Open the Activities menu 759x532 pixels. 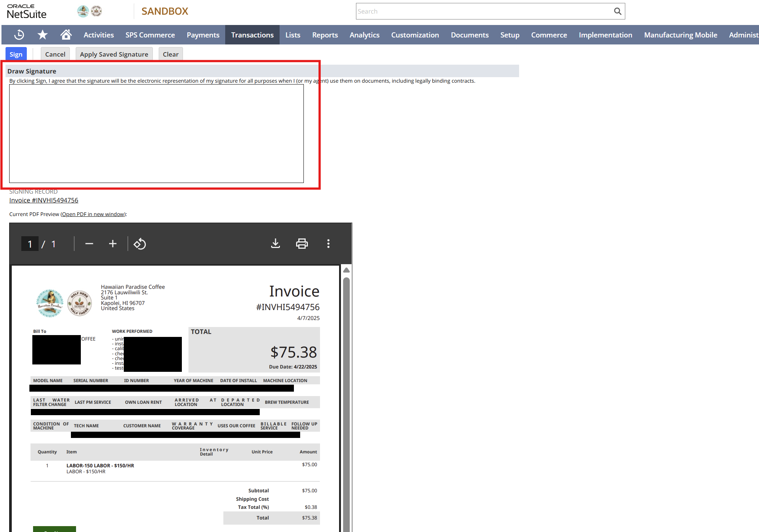99,35
